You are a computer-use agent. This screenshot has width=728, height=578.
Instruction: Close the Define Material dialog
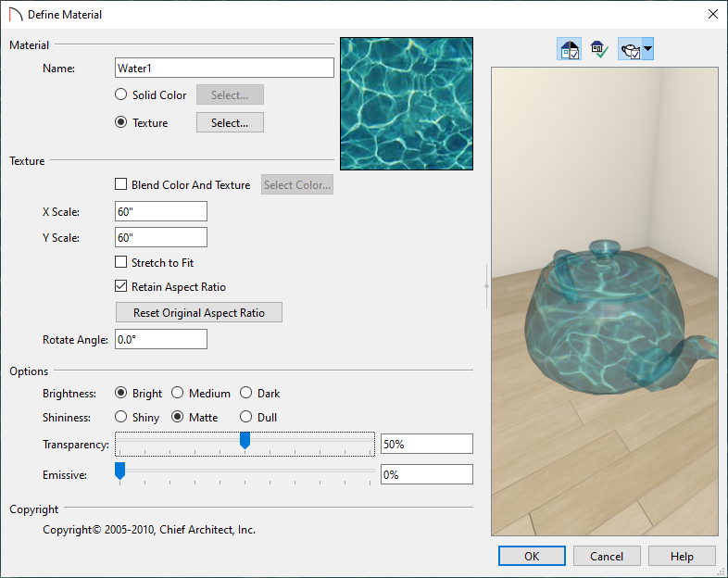(x=712, y=14)
